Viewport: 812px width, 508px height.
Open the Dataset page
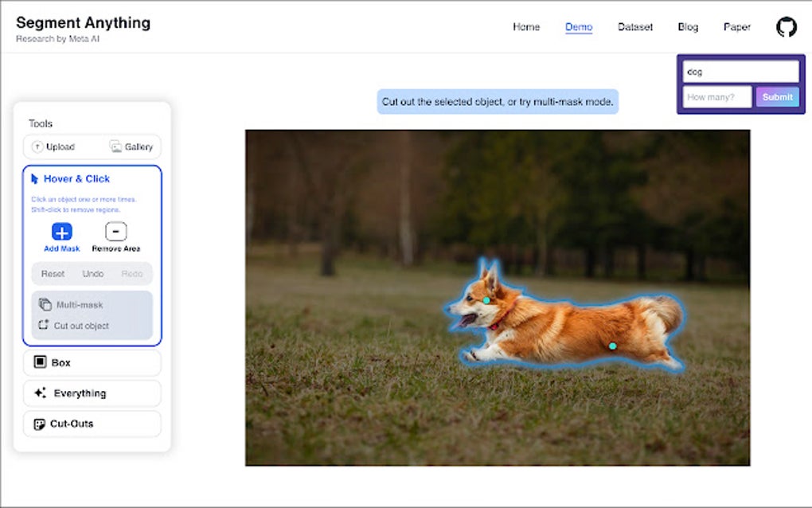click(635, 27)
